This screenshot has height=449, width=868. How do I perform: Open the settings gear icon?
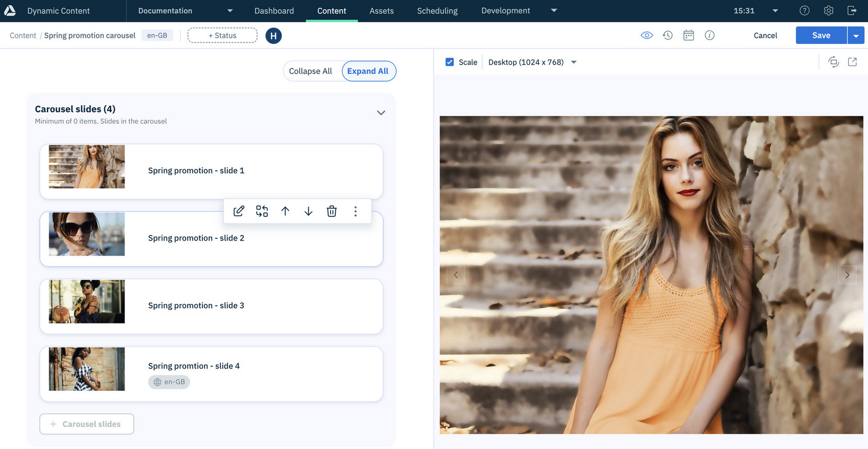tap(828, 11)
